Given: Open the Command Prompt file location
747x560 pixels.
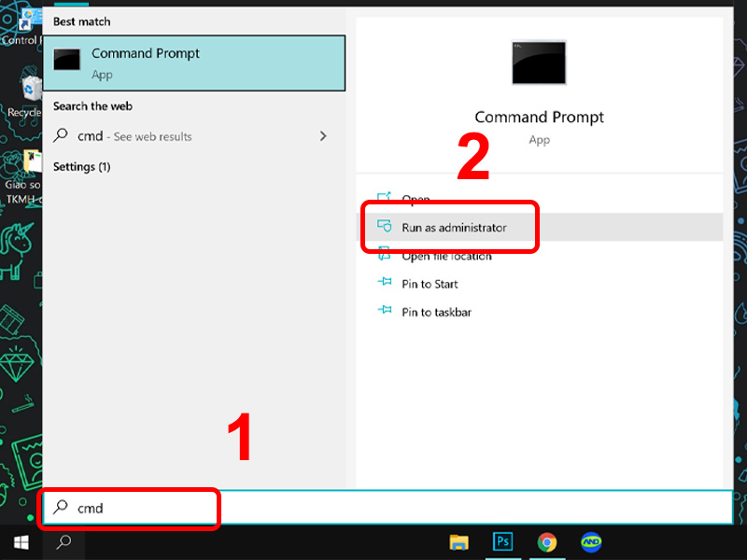Looking at the screenshot, I should [x=439, y=256].
